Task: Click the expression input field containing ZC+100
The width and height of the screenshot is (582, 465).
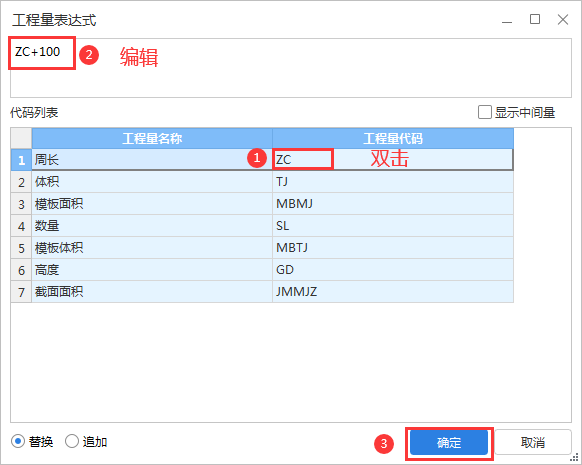Action: point(291,68)
